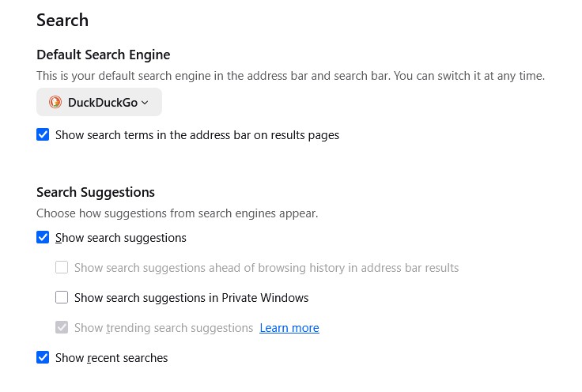Uncheck the show search terms in address bar checkbox

tap(43, 135)
